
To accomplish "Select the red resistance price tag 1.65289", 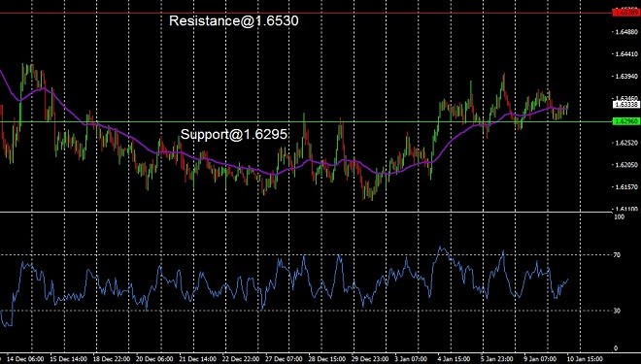I will pos(625,13).
